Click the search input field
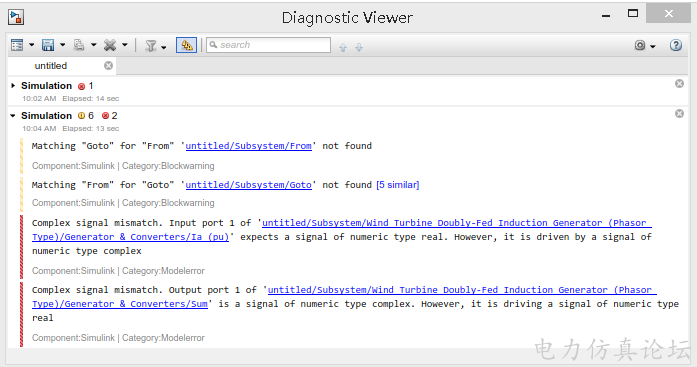This screenshot has width=697, height=367. [268, 45]
